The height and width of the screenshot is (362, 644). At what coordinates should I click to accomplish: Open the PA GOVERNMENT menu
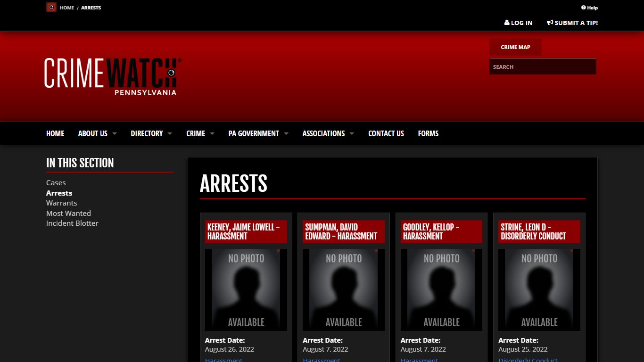(254, 133)
